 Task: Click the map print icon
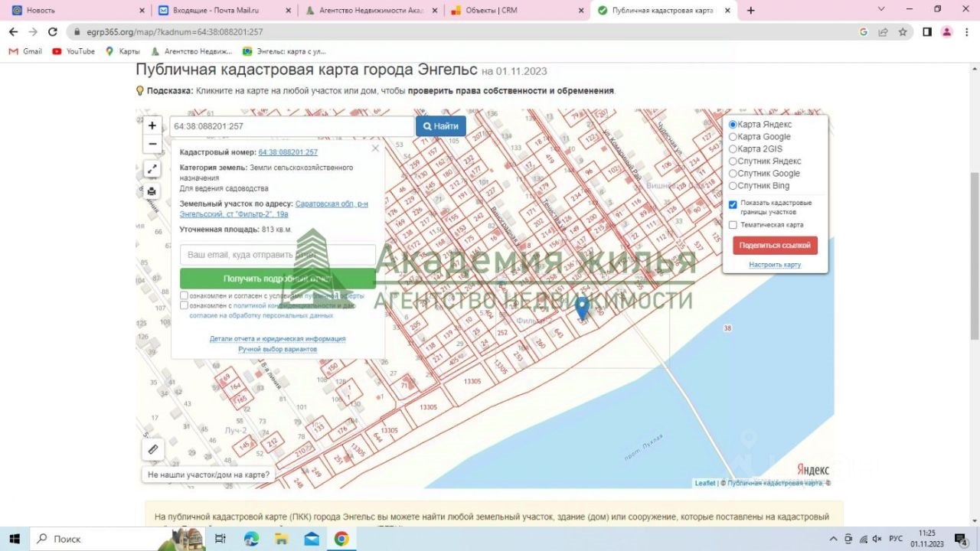[x=152, y=191]
